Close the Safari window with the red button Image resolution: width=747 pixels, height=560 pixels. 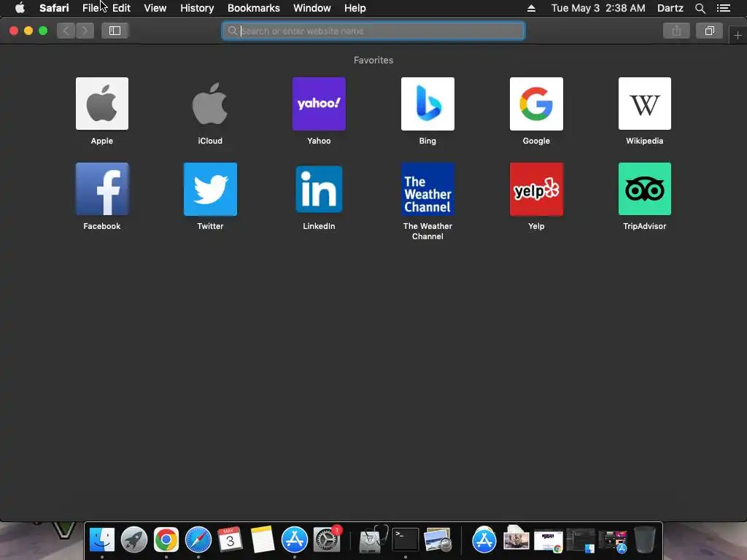tap(14, 31)
